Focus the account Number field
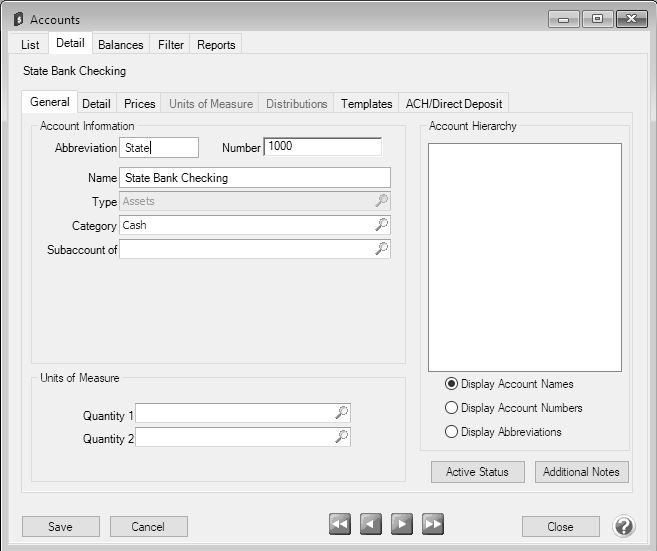This screenshot has width=657, height=551. (x=322, y=147)
